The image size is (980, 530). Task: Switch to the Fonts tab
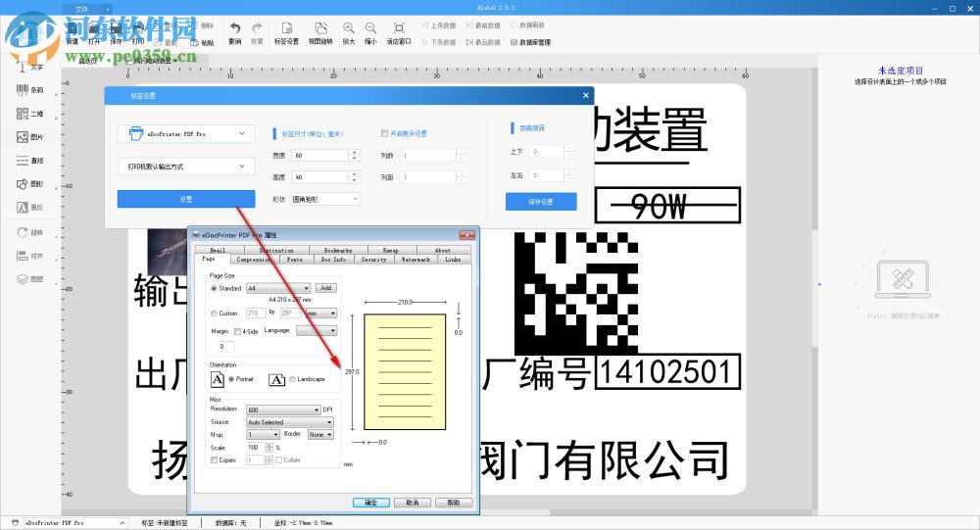pyautogui.click(x=294, y=260)
